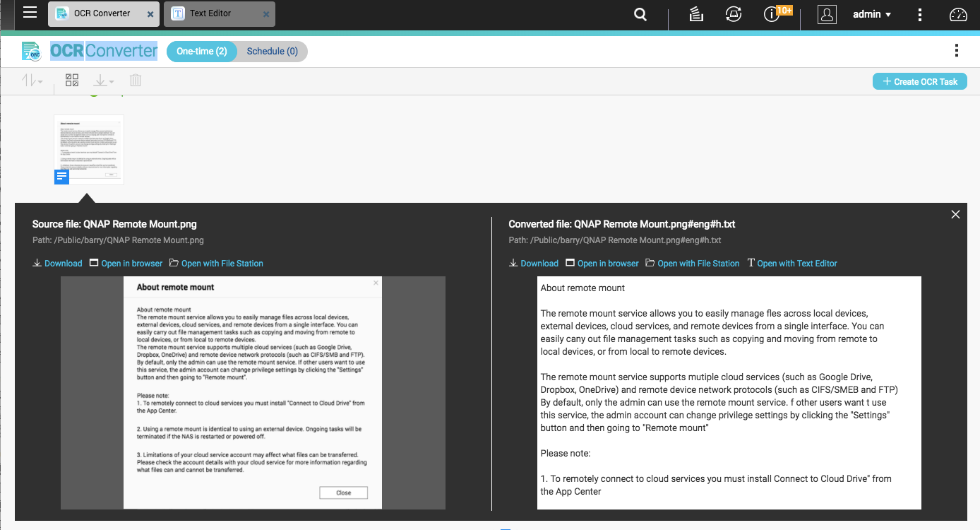Open the top bar three-dot more menu
The height and width of the screenshot is (530, 980).
click(x=919, y=14)
